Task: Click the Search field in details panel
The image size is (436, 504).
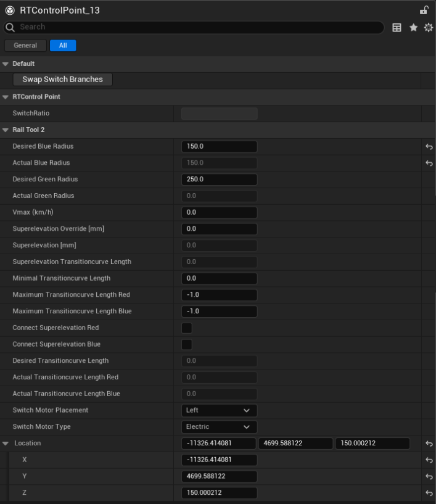Action: tap(197, 27)
